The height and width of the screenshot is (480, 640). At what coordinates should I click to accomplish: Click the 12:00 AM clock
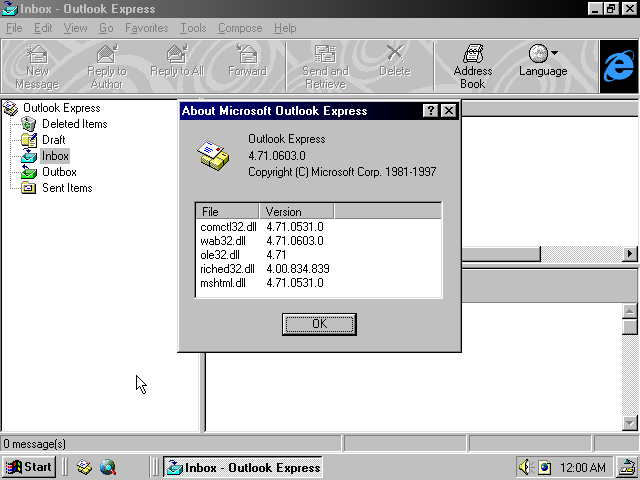pos(582,467)
